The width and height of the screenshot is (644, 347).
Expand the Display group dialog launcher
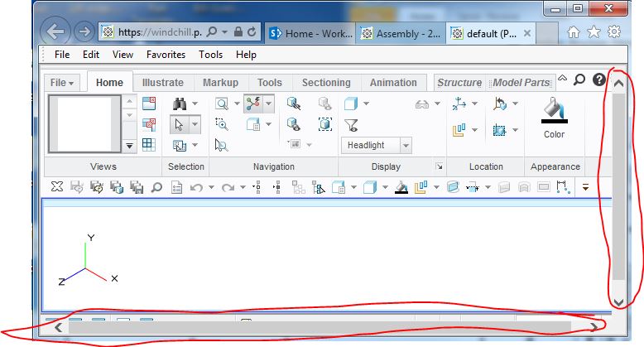point(440,166)
